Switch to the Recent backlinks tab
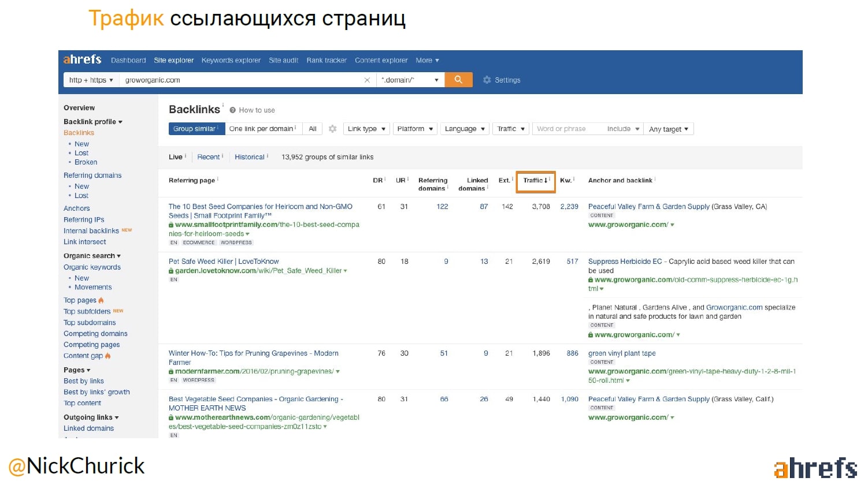The height and width of the screenshot is (485, 868). tap(208, 157)
